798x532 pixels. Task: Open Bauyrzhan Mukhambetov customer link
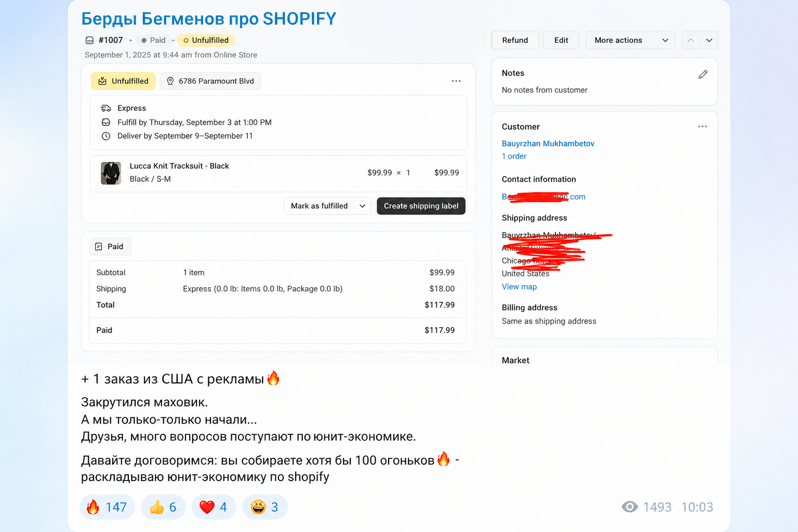[x=548, y=143]
